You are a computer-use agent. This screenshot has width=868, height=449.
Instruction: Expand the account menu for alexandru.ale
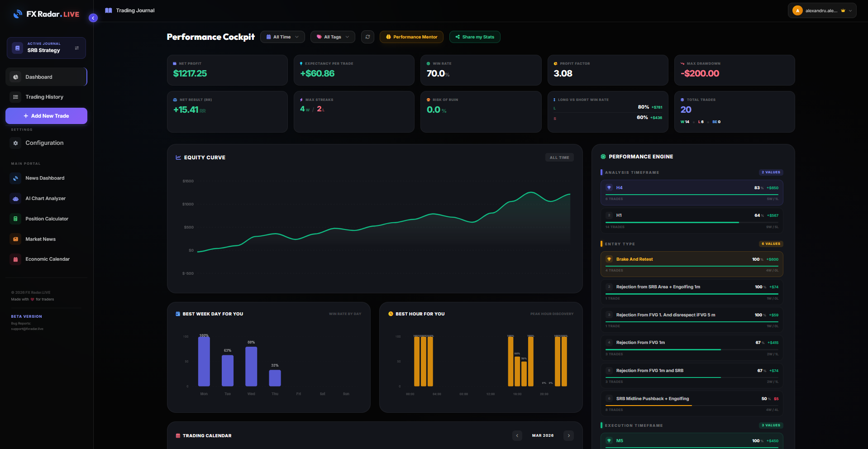(821, 10)
